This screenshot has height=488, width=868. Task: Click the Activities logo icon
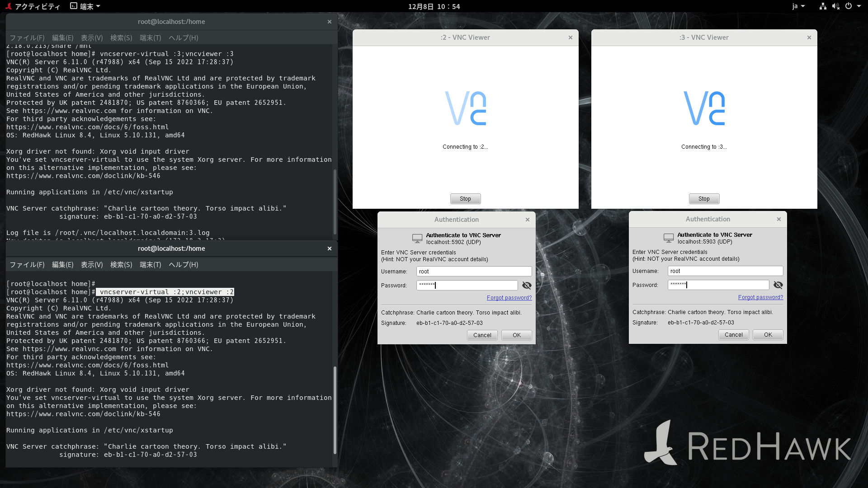click(8, 6)
